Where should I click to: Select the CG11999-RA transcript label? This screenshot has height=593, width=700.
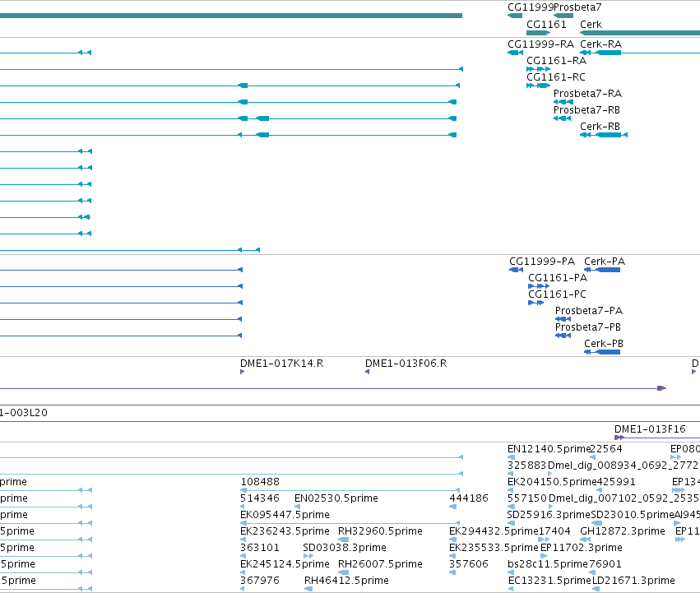(540, 44)
